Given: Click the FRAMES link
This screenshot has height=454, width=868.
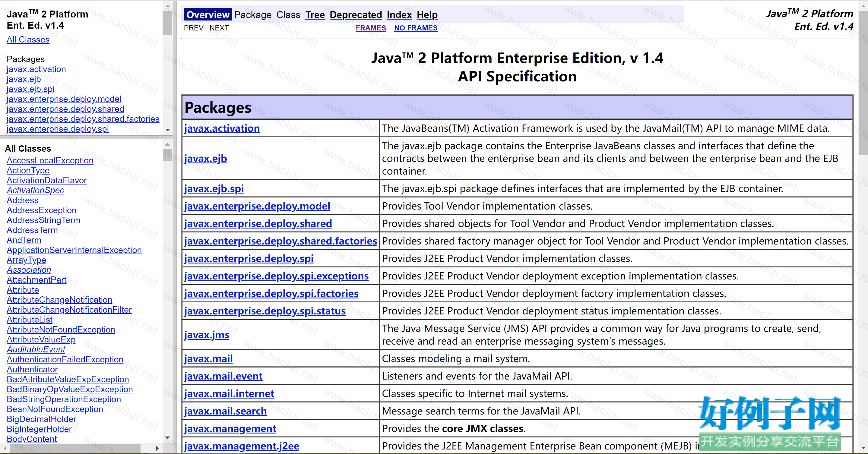Looking at the screenshot, I should [x=371, y=28].
